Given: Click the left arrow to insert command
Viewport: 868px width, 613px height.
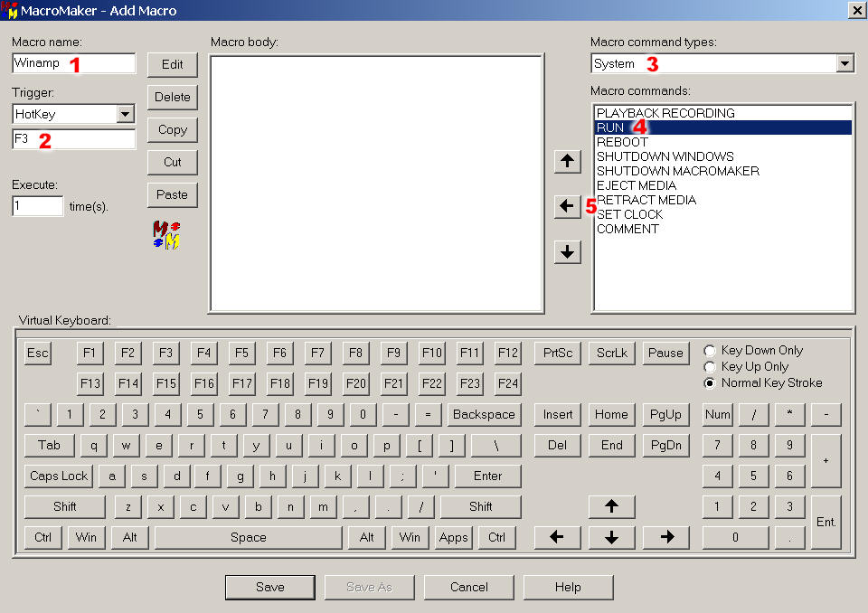Looking at the screenshot, I should (567, 207).
